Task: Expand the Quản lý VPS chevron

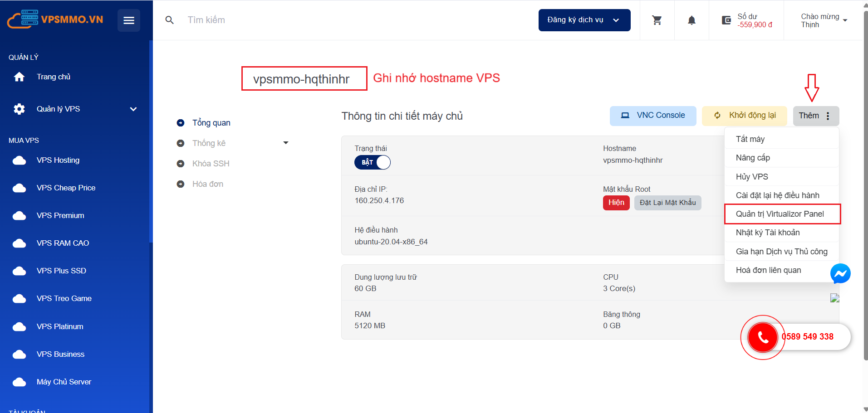Action: pyautogui.click(x=133, y=109)
